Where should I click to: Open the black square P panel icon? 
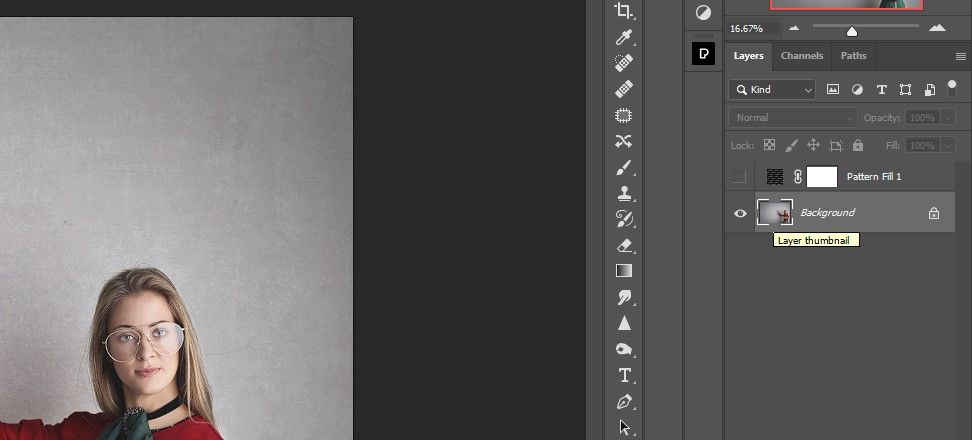tap(704, 53)
